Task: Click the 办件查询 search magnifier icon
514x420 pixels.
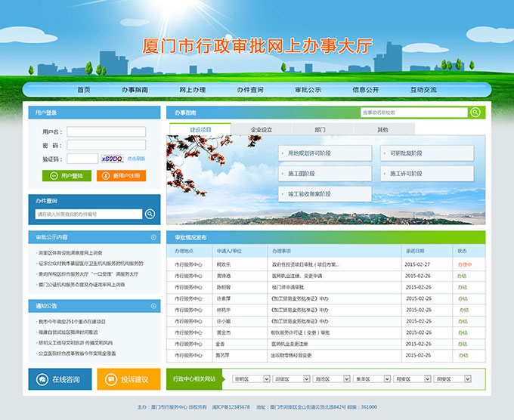Action: tap(150, 215)
